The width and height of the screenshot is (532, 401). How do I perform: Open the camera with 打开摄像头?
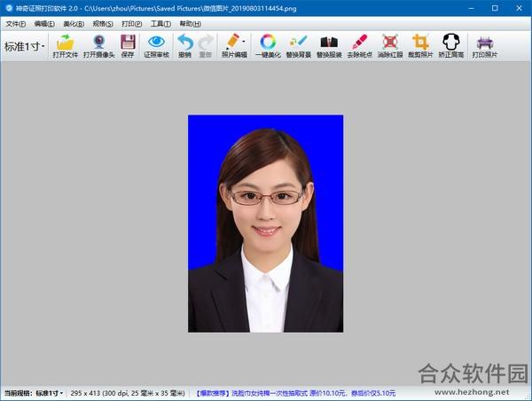(x=98, y=46)
